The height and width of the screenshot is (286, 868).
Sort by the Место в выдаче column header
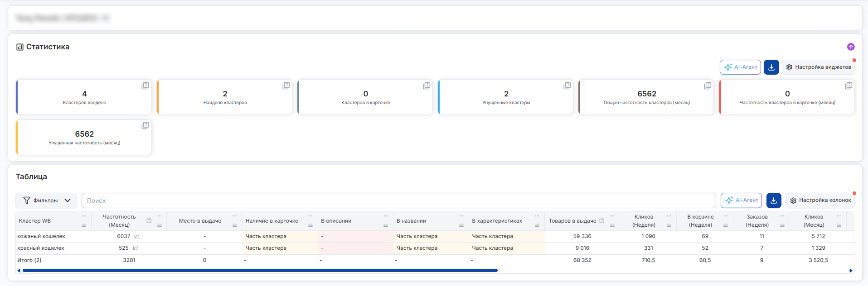point(200,221)
